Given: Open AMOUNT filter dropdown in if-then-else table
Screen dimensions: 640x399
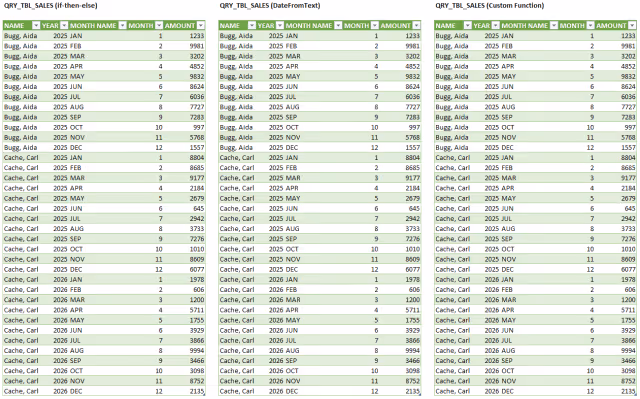Looking at the screenshot, I should (x=200, y=26).
